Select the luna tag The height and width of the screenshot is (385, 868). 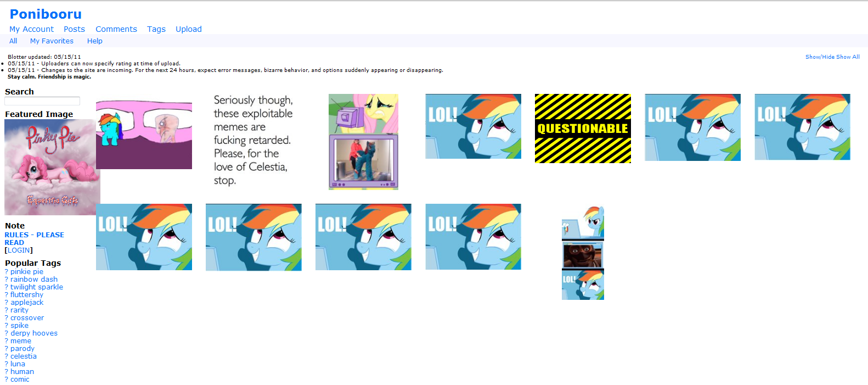[18, 364]
